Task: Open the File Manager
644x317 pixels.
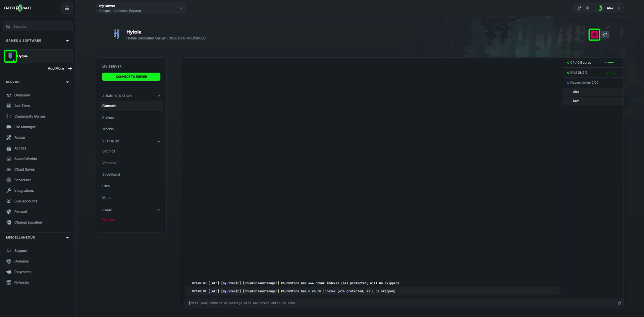Action: 25,127
